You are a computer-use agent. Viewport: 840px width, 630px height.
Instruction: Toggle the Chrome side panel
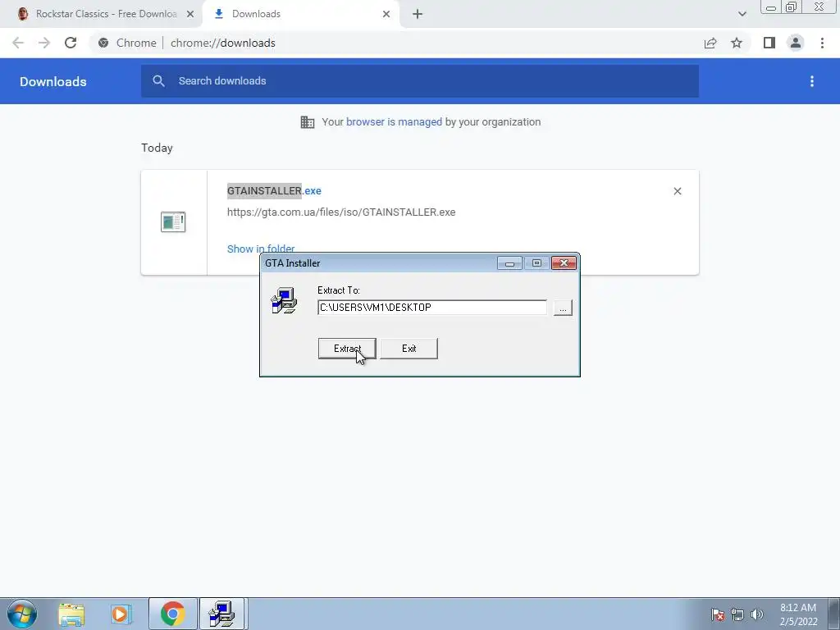click(769, 43)
